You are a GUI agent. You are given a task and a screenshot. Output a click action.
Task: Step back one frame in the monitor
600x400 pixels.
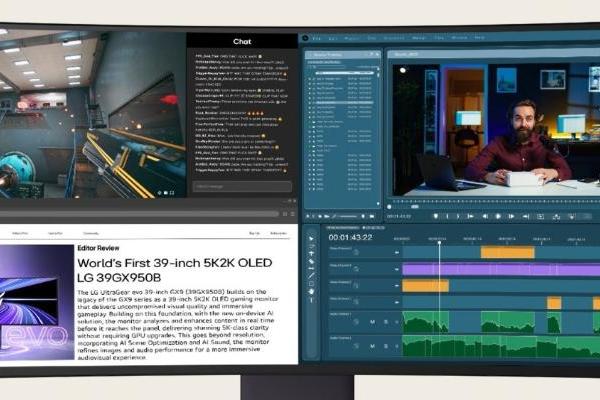click(485, 216)
